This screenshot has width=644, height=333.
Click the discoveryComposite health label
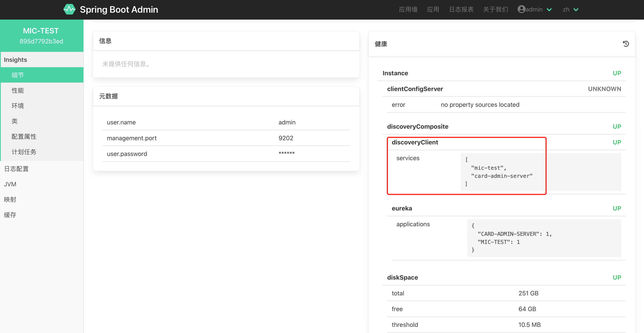[418, 127]
